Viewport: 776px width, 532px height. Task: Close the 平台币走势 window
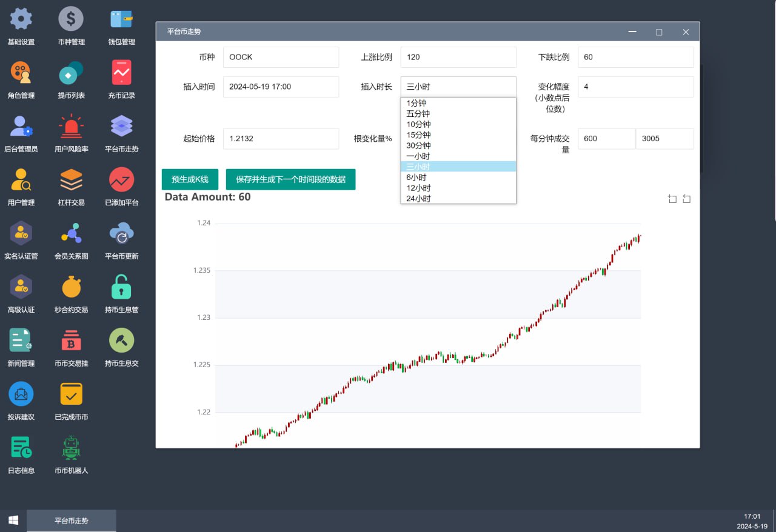point(686,32)
